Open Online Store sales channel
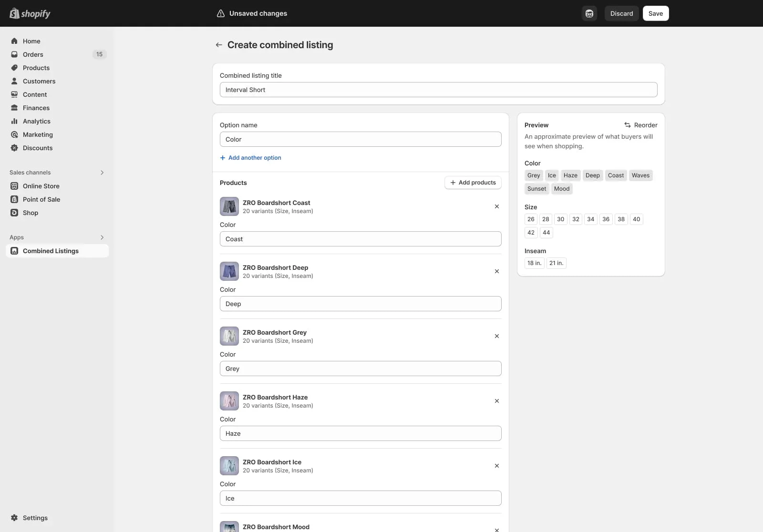The height and width of the screenshot is (532, 763). tap(57, 186)
